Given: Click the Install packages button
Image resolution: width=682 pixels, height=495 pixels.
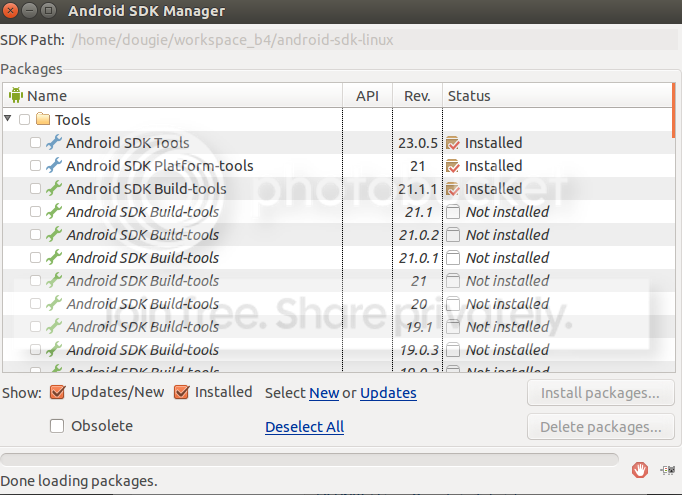Looking at the screenshot, I should tap(600, 393).
